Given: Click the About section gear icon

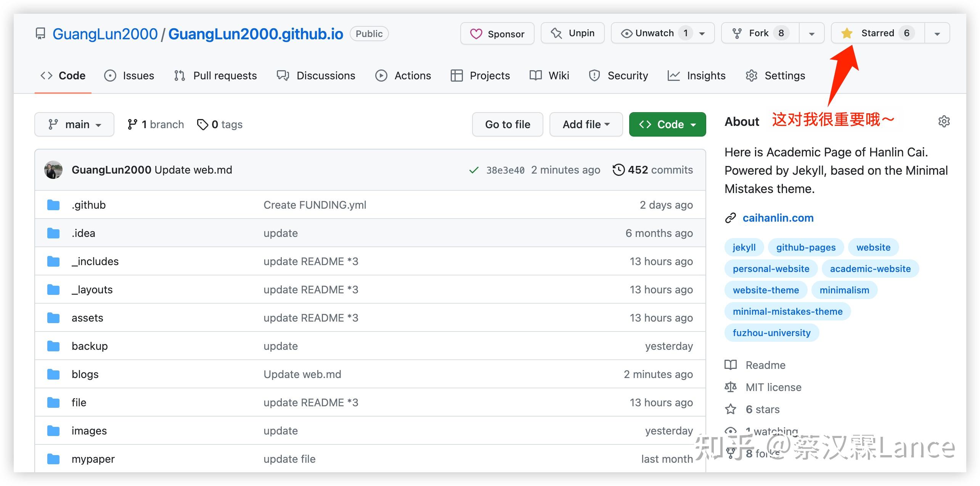Looking at the screenshot, I should [944, 121].
